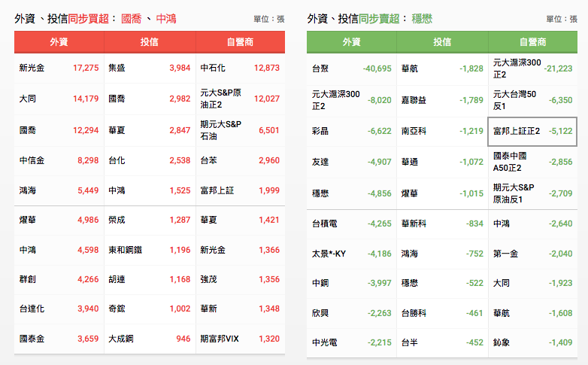
Task: Select the value -21,223 for 元大滬深300正2
Action: [558, 68]
